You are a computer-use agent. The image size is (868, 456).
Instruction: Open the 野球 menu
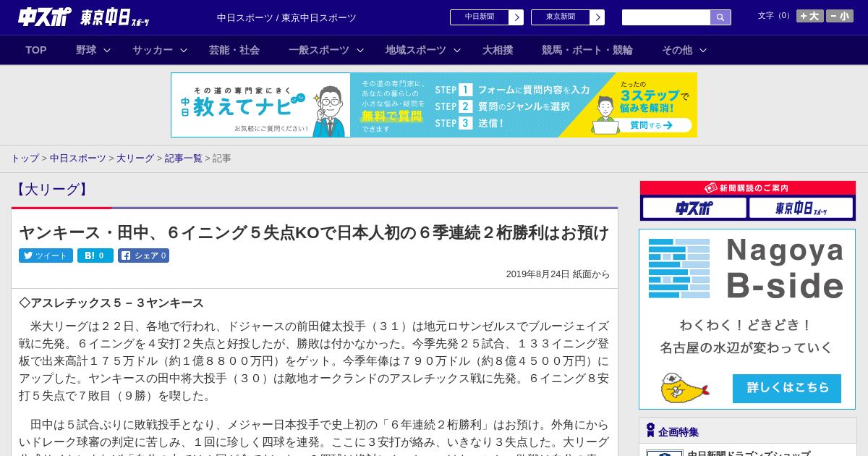point(86,50)
